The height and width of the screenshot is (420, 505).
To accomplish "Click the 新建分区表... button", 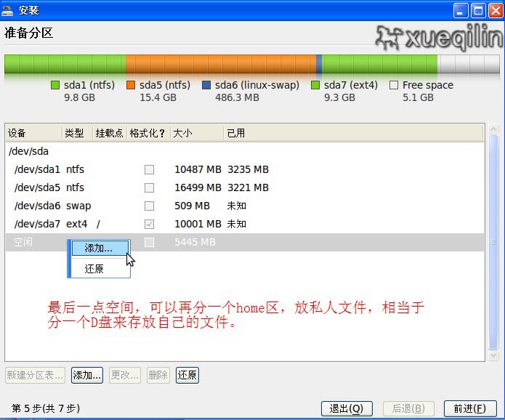I will pyautogui.click(x=35, y=375).
